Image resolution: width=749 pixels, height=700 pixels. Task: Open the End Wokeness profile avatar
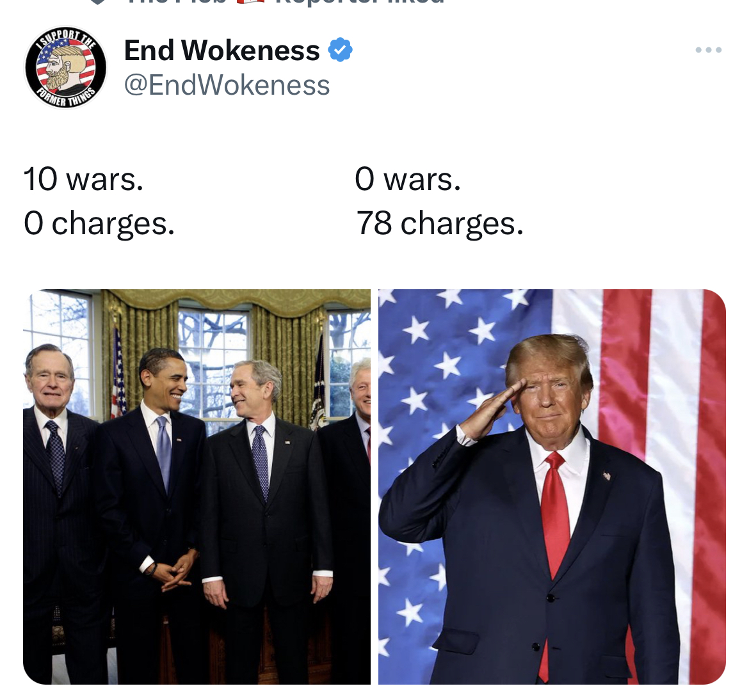point(66,67)
